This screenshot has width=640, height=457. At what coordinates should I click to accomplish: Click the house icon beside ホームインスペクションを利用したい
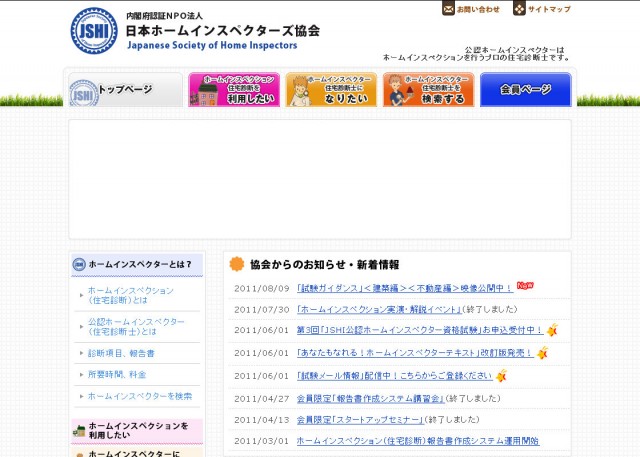(79, 431)
